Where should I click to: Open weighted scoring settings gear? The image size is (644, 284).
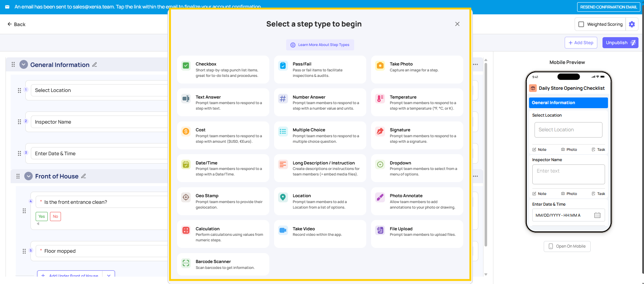click(x=632, y=24)
